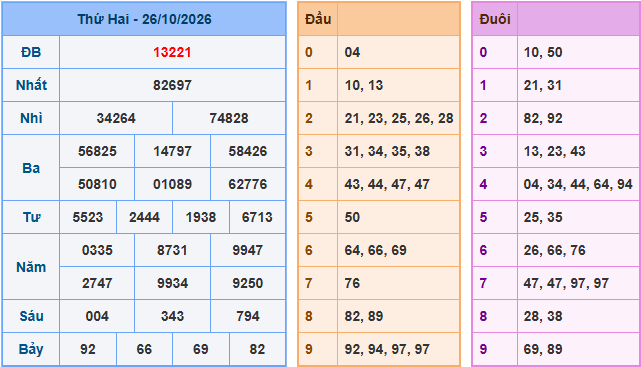Click the 'ĐB' row label
641x367 pixels.
point(31,52)
